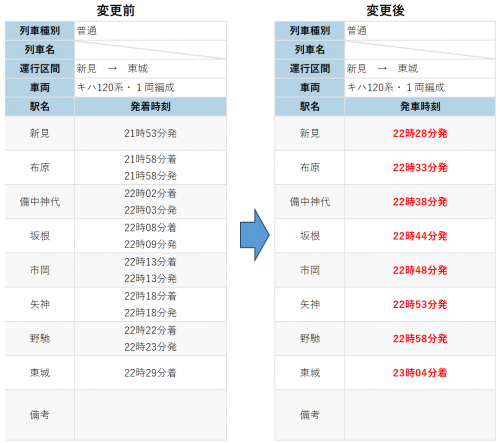Select the 列車種別 label in the right table
Image resolution: width=500 pixels, height=443 pixels.
click(x=310, y=31)
